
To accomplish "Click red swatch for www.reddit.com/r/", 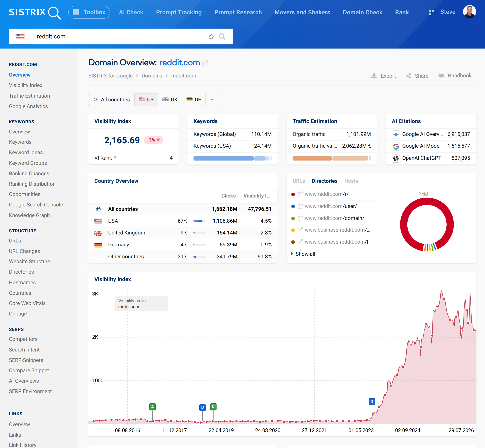I will pyautogui.click(x=293, y=195).
